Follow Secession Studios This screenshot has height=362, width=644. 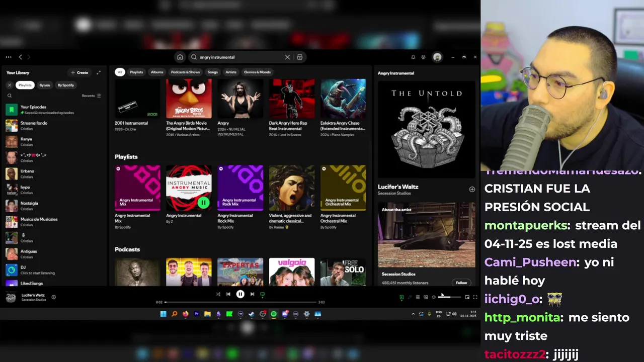click(461, 283)
